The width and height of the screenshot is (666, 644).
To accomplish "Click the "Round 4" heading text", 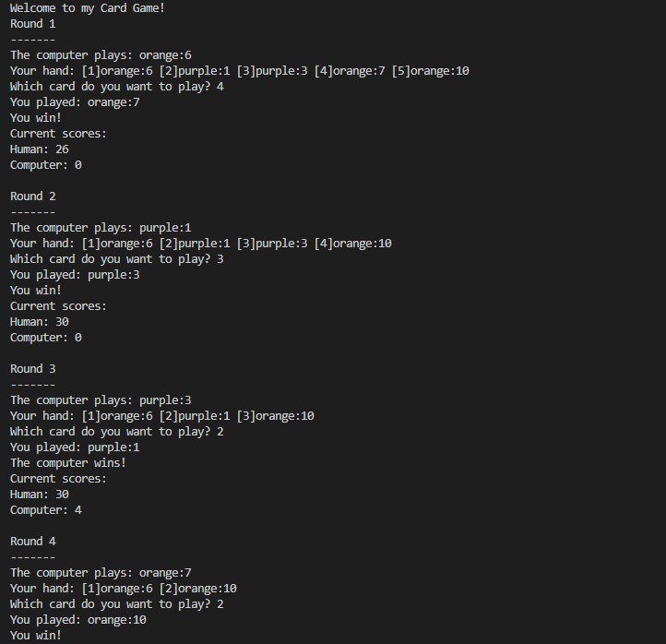I will (x=33, y=542).
